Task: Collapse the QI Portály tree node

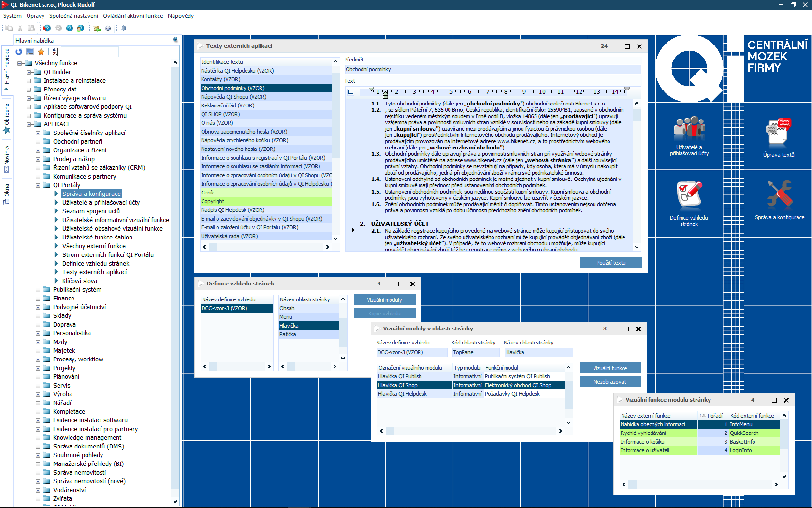Action: (x=38, y=185)
